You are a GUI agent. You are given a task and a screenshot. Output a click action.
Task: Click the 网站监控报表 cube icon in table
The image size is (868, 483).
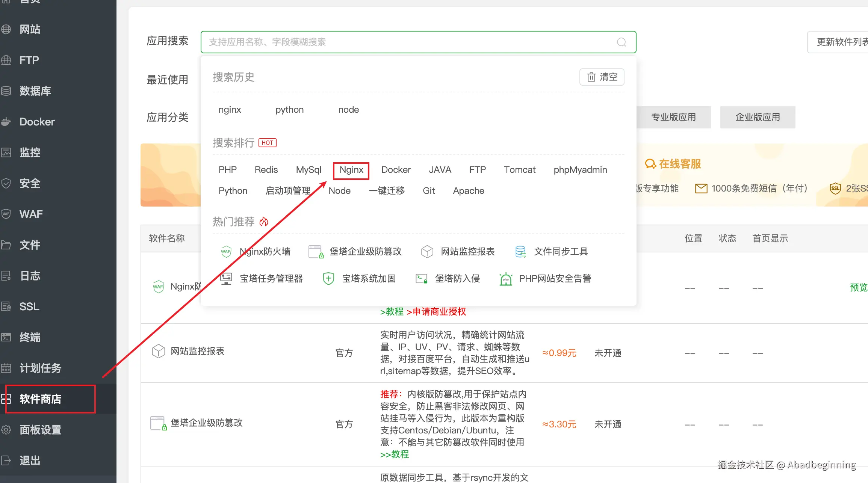[158, 351]
